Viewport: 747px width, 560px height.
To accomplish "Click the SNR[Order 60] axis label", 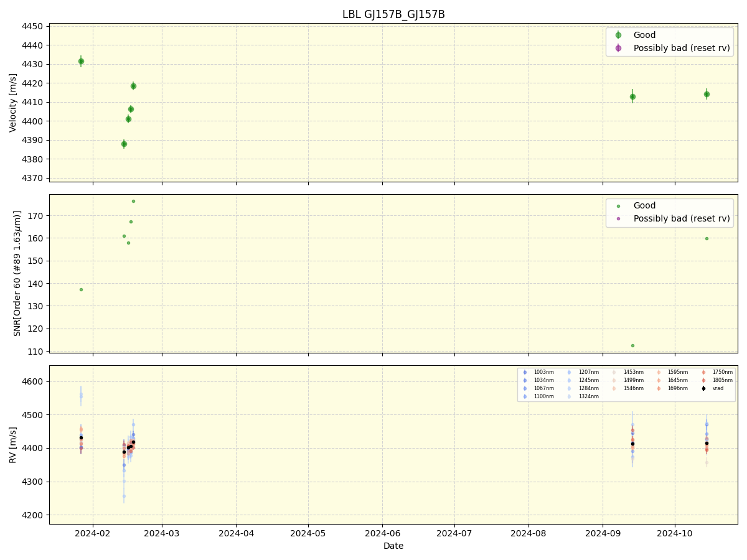I will 17,273.
